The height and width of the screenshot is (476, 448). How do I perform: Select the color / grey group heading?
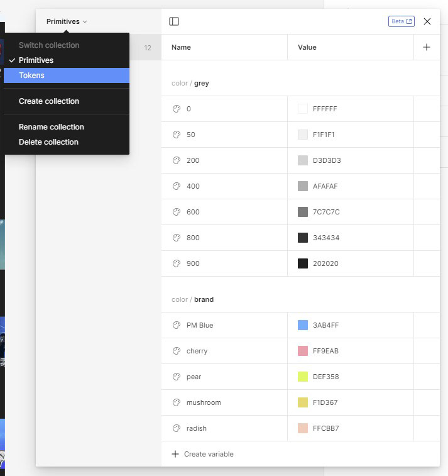(x=190, y=84)
